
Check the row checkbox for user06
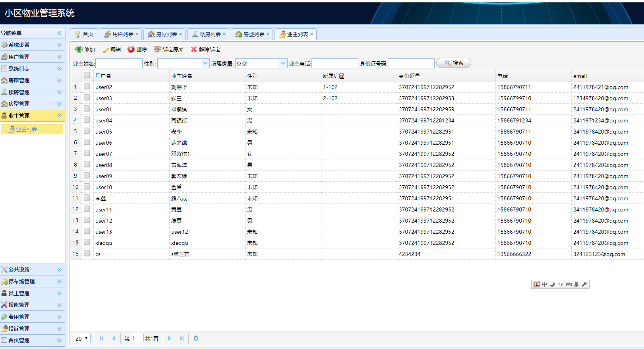click(x=87, y=142)
